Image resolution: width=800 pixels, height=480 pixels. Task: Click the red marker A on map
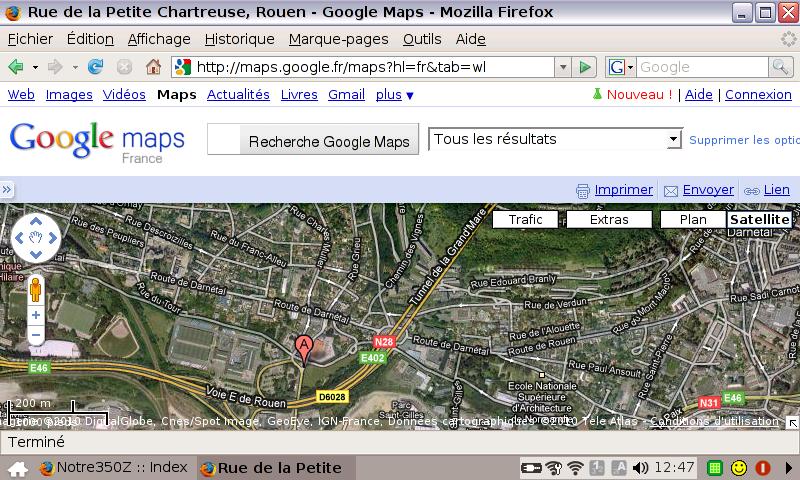304,349
